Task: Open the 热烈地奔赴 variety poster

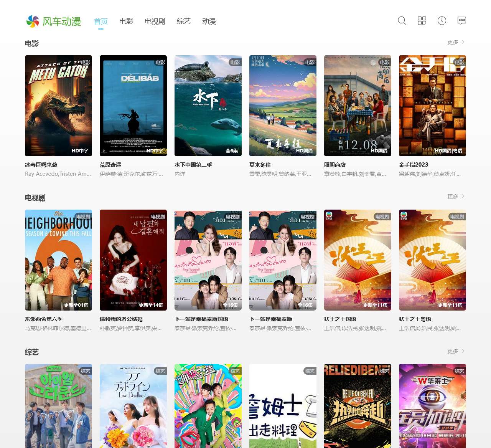Action: pyautogui.click(x=358, y=406)
